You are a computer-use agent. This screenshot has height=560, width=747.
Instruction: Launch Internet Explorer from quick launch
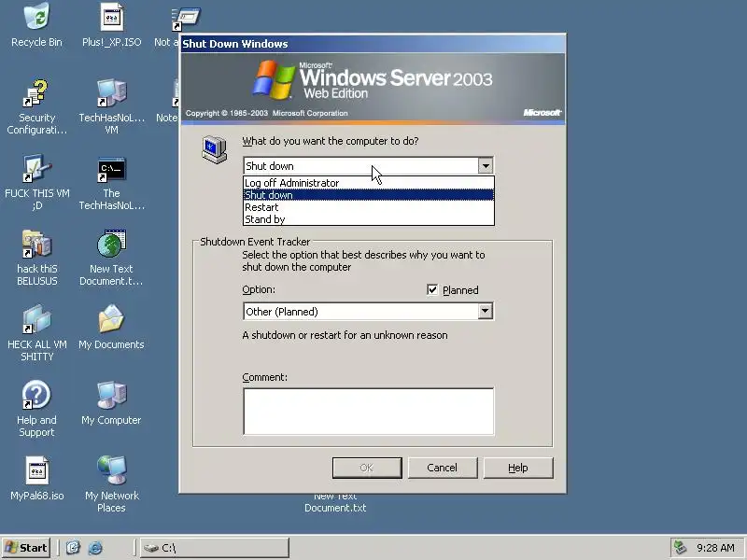[x=95, y=548]
